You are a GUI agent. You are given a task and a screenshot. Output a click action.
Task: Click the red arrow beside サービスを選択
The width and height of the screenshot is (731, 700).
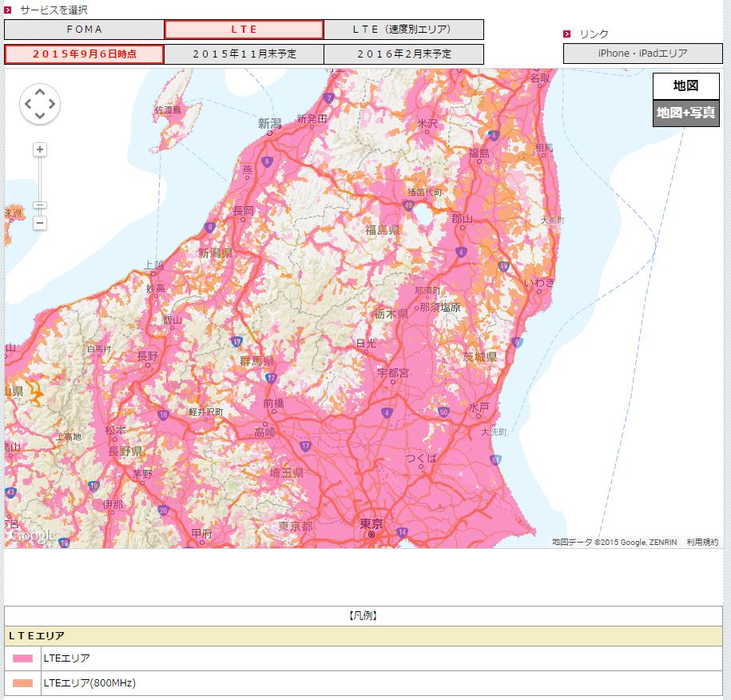click(x=8, y=10)
